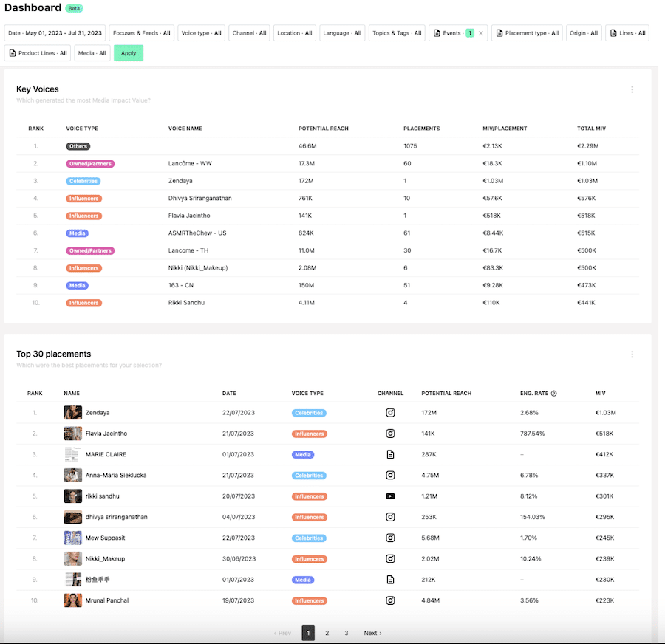665x644 pixels.
Task: Open rikki sandhu's video thumbnail
Action: (73, 496)
